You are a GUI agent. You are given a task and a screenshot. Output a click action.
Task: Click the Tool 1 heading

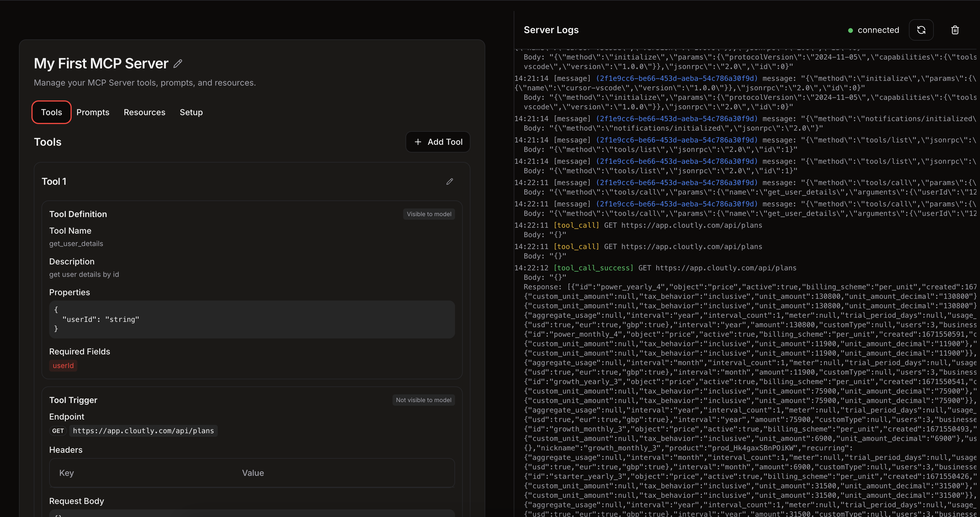click(x=54, y=182)
